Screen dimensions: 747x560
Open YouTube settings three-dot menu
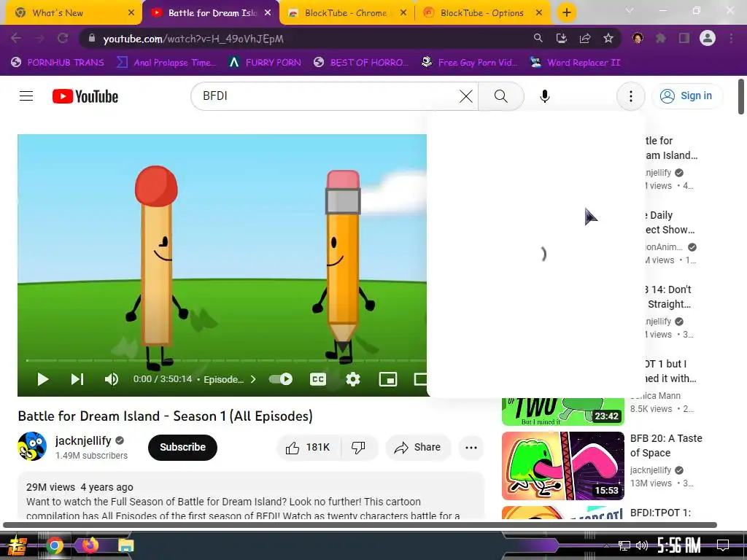[x=631, y=96]
